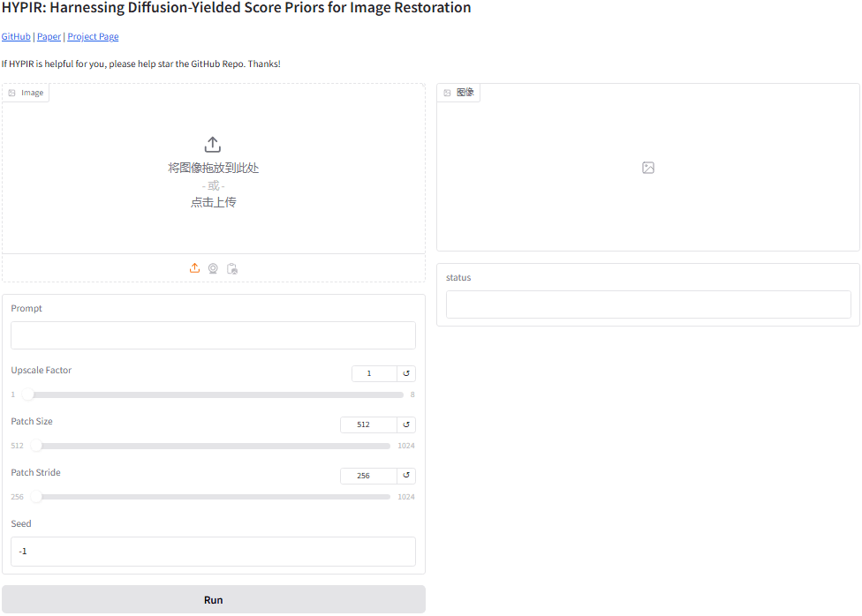Click the output image placeholder icon
This screenshot has height=616, width=862.
tap(648, 168)
